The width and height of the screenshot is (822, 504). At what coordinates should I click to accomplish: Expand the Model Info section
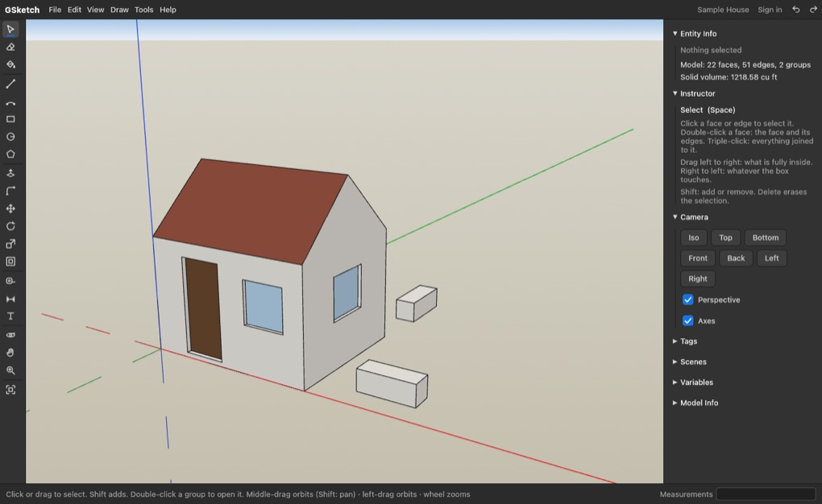click(695, 403)
